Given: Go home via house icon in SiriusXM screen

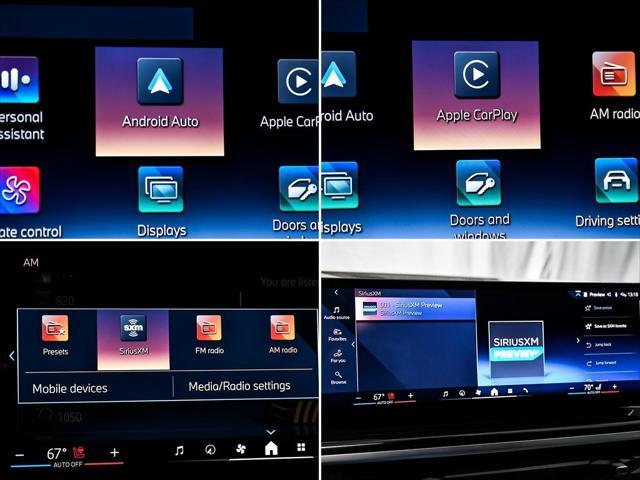Looking at the screenshot, I should [x=494, y=392].
